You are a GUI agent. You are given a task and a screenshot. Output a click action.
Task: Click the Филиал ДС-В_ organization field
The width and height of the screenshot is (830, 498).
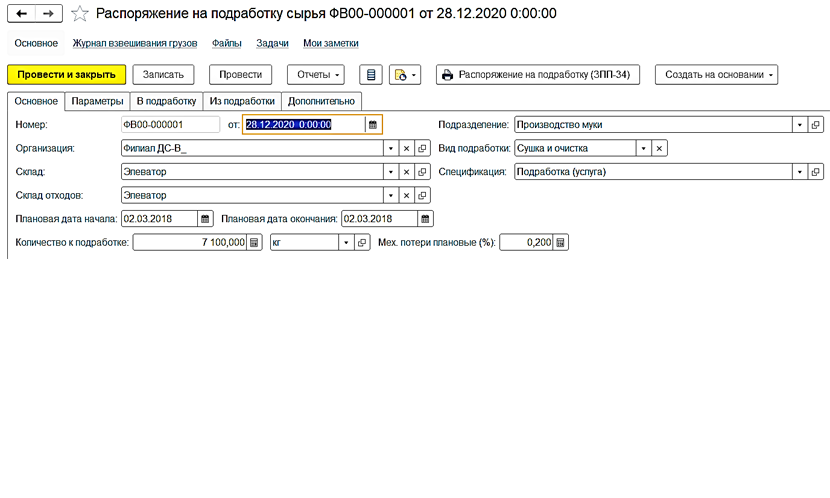pos(252,148)
